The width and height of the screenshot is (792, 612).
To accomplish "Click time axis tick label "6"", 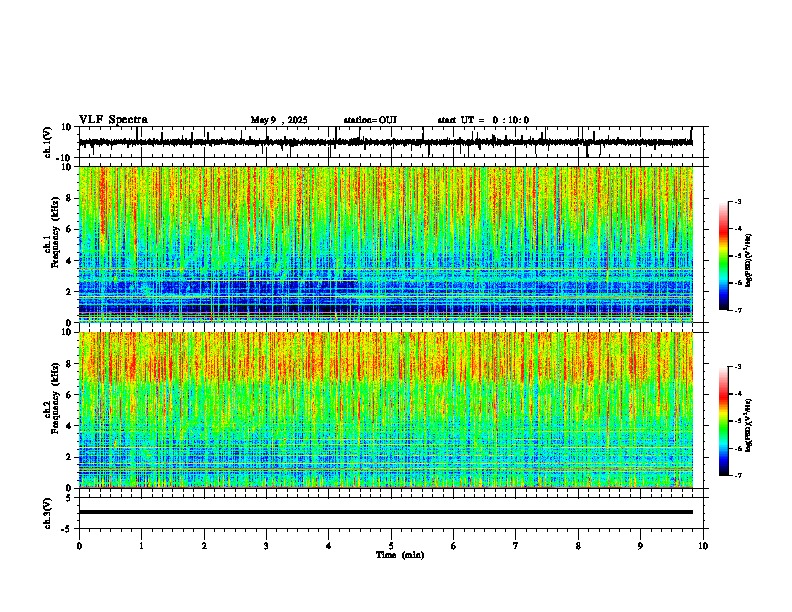I will (x=454, y=546).
